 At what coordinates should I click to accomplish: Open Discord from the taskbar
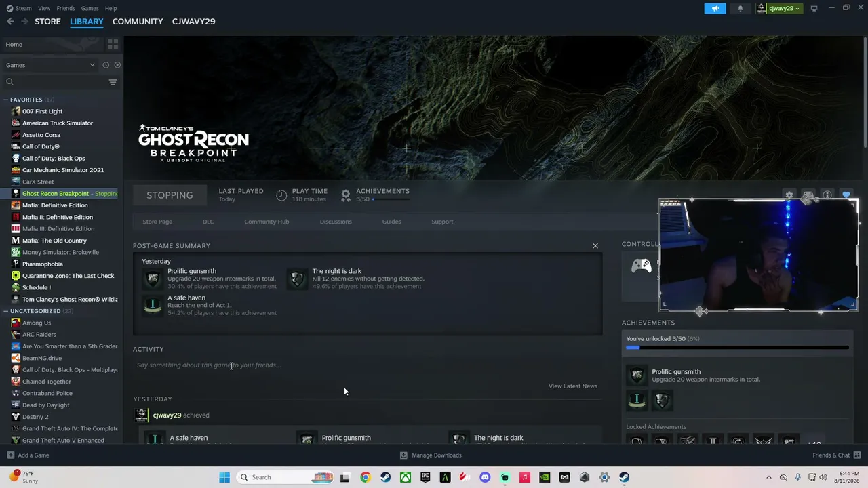coord(485,477)
